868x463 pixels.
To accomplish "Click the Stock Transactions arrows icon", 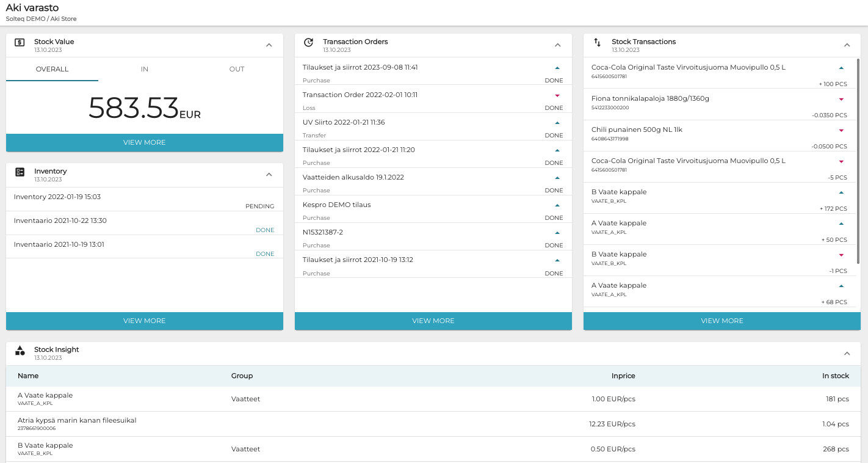I will 597,43.
